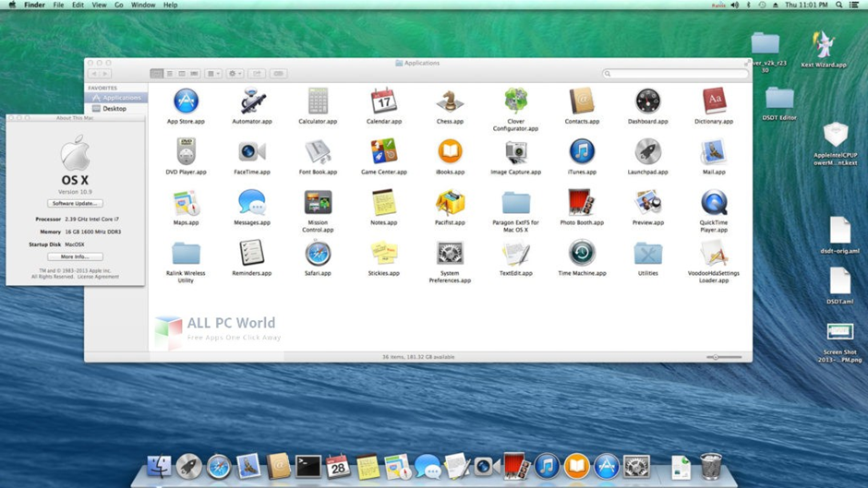Viewport: 868px width, 488px height.
Task: Select Reminders.app icon
Action: 252,254
